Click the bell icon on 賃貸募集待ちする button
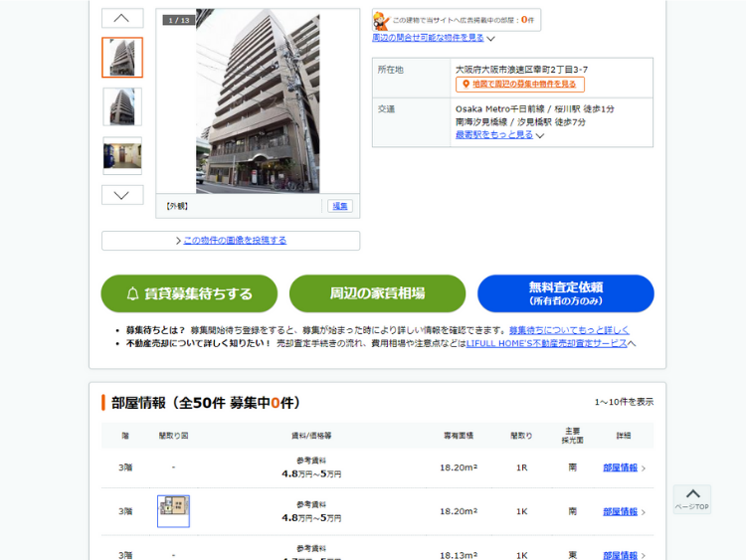The height and width of the screenshot is (560, 746). pos(132,293)
